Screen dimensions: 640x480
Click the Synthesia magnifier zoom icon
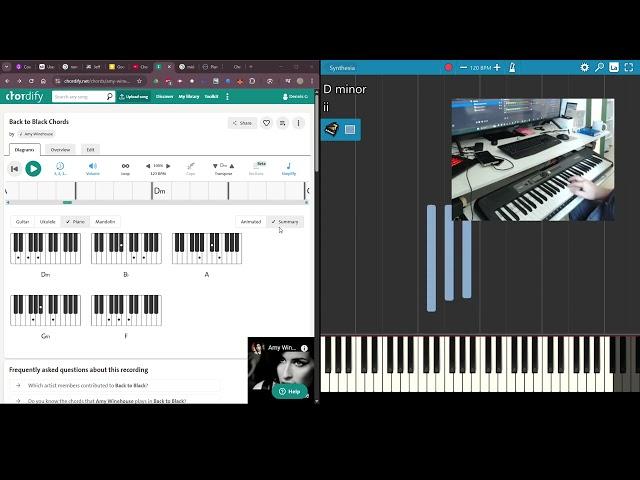pos(599,67)
